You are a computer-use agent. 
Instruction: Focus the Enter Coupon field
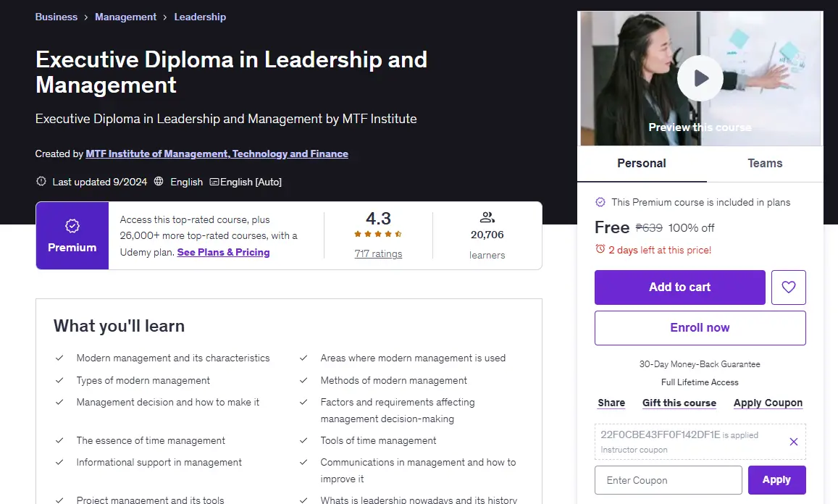(668, 480)
